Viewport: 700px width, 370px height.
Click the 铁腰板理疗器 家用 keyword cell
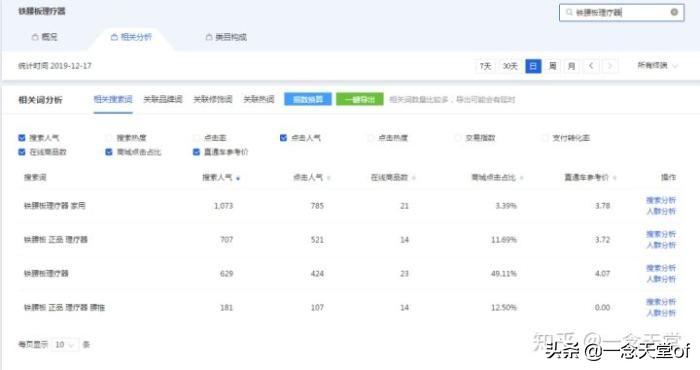[x=54, y=206]
